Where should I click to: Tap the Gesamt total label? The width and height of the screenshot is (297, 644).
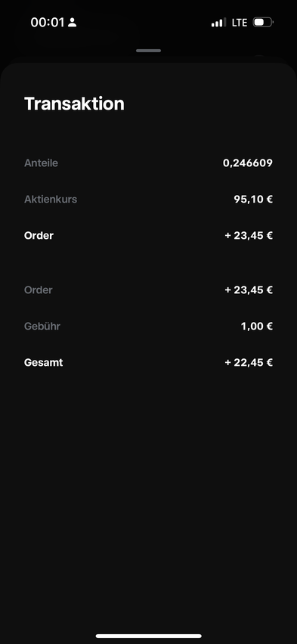44,363
